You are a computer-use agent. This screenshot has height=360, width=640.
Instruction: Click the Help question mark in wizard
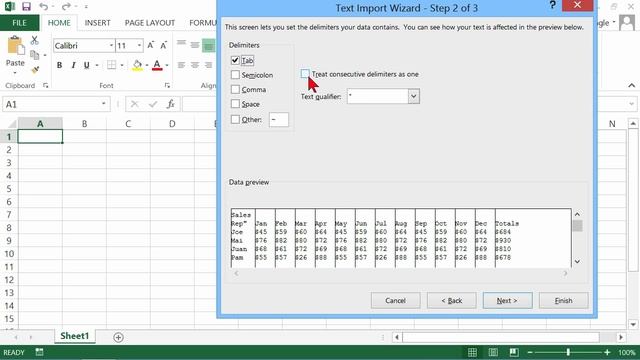pos(553,5)
